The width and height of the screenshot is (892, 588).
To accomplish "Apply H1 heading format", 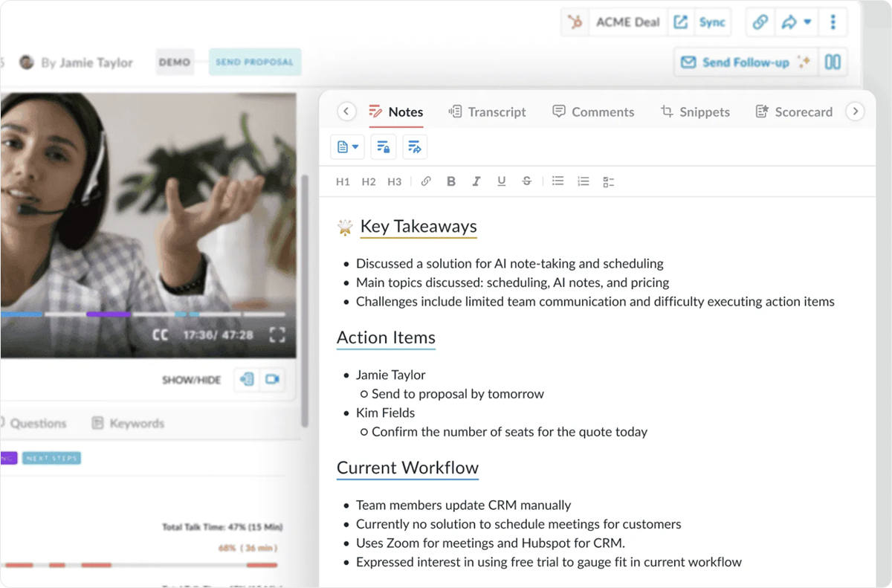I will click(343, 181).
